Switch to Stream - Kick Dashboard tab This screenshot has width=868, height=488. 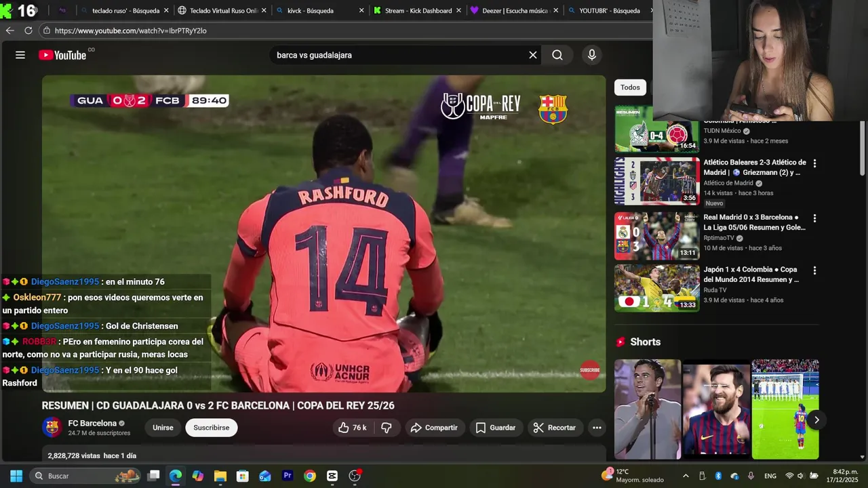(417, 11)
